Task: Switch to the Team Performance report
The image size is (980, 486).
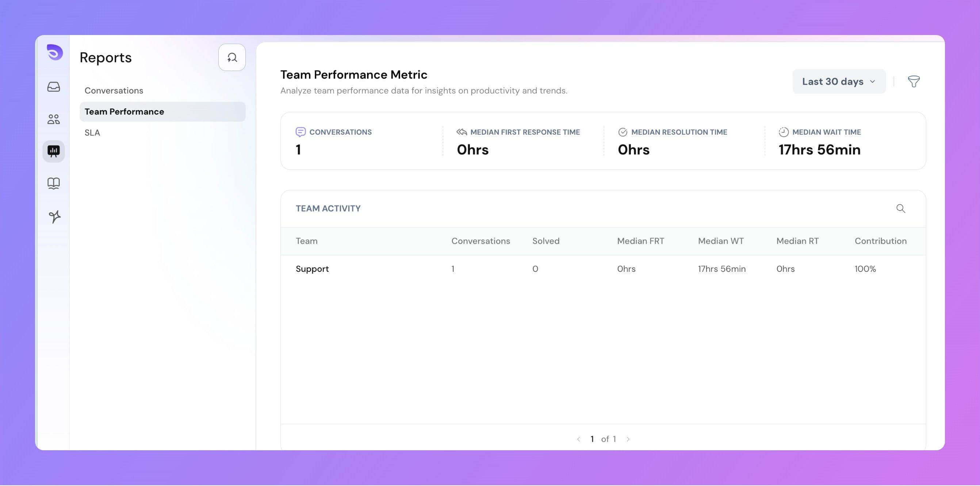Action: [125, 111]
